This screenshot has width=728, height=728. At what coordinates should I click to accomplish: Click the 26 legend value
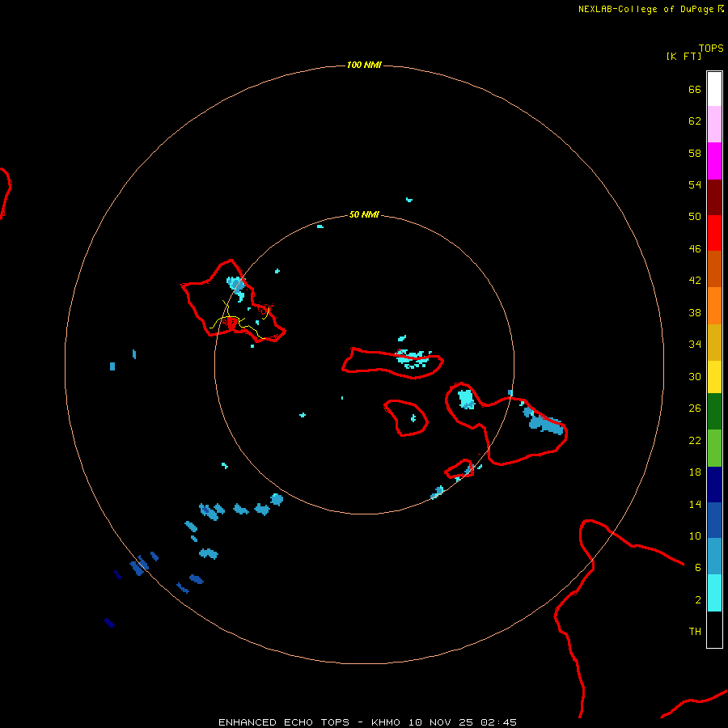tap(695, 408)
